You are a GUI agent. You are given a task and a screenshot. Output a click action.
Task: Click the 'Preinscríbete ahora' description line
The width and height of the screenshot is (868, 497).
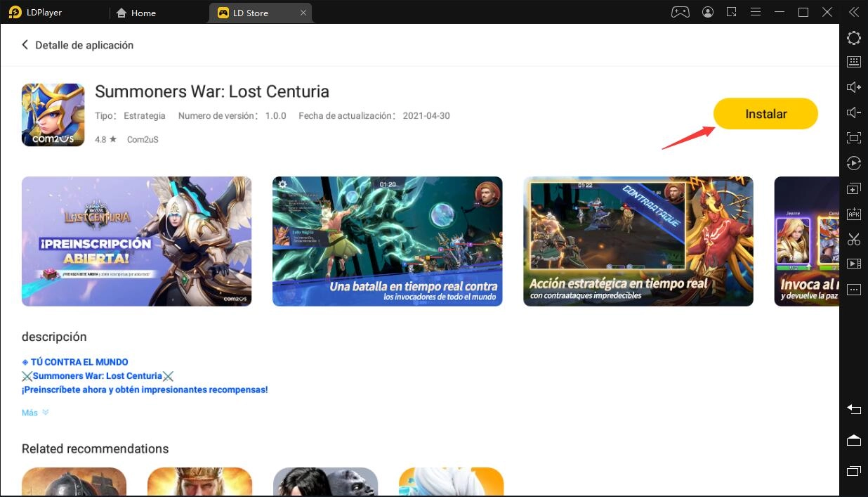pos(145,389)
